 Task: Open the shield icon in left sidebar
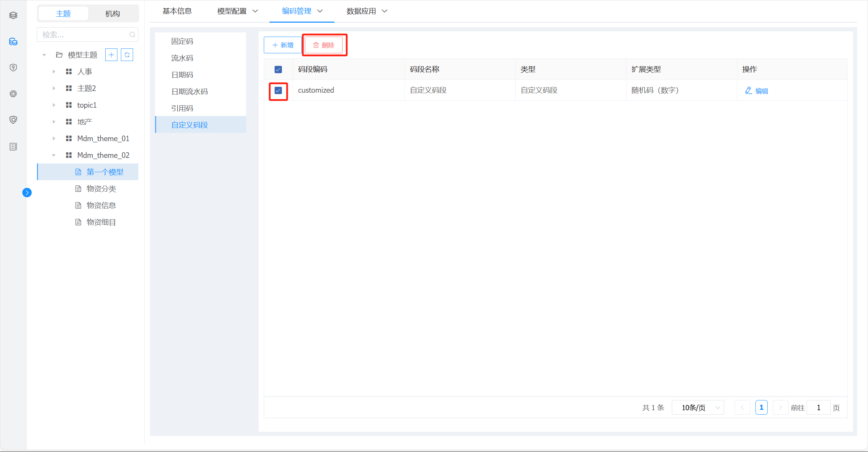coord(13,68)
